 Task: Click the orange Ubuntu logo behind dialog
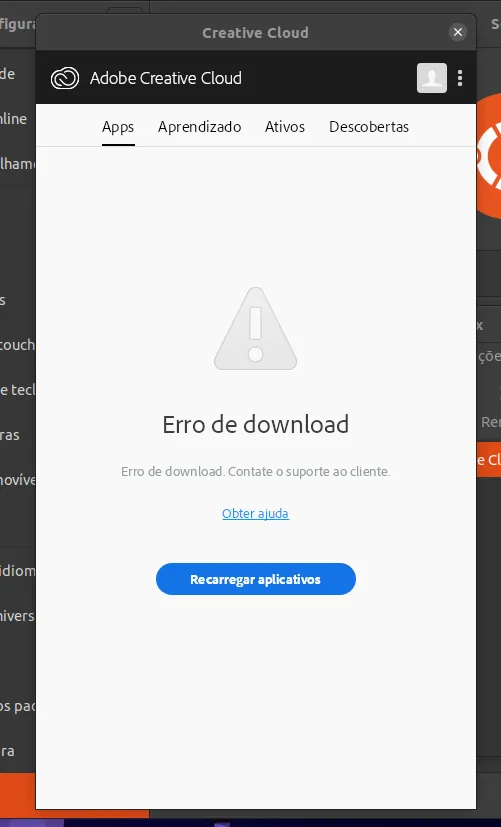point(489,156)
